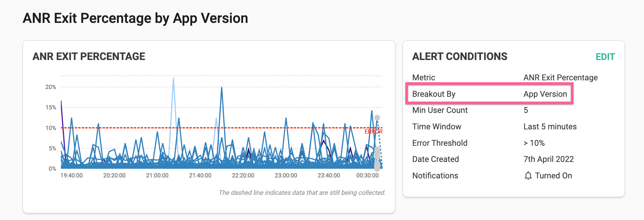Click the "ANR Exit Percentage" metric value
Screen dimensions: 644x220
click(x=560, y=77)
